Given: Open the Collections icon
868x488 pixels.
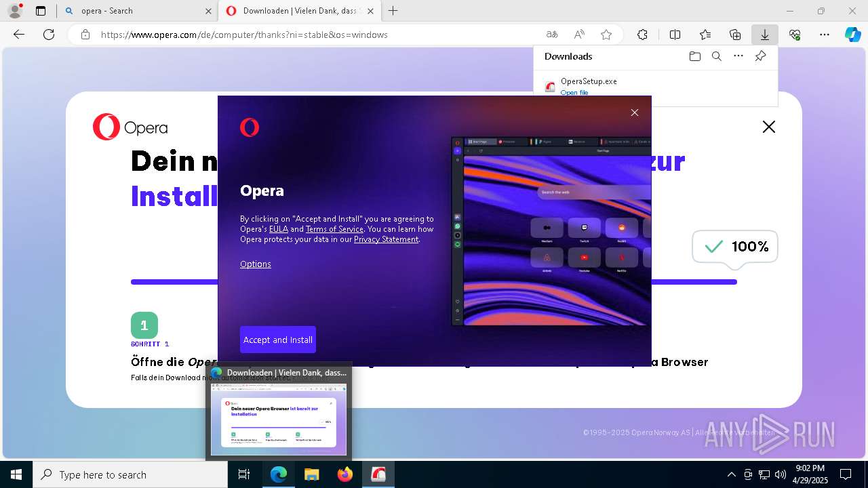Looking at the screenshot, I should tap(735, 35).
